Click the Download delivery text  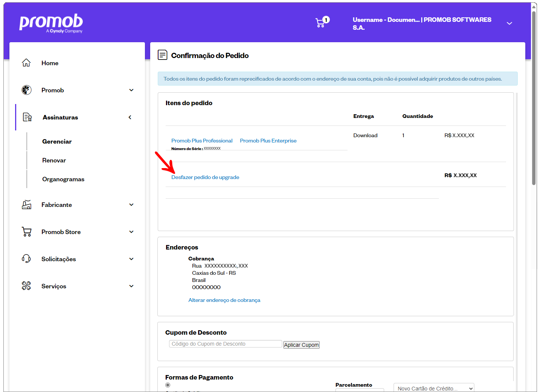pyautogui.click(x=365, y=135)
